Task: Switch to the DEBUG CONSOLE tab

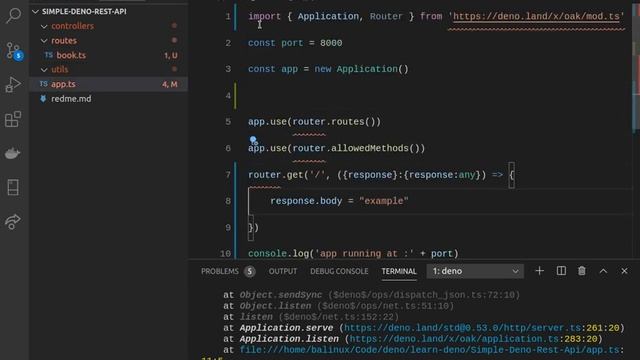Action: pyautogui.click(x=339, y=271)
